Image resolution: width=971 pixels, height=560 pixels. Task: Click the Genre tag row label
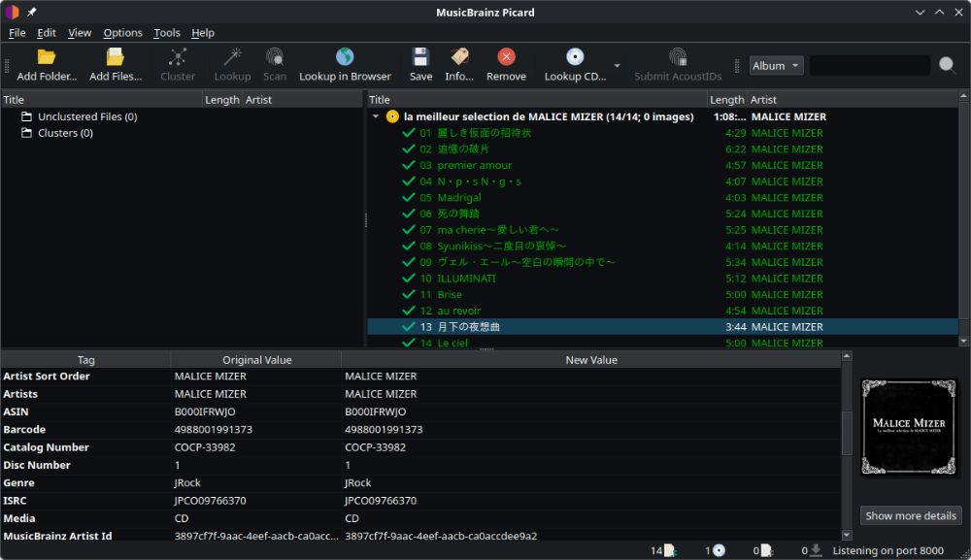point(18,482)
